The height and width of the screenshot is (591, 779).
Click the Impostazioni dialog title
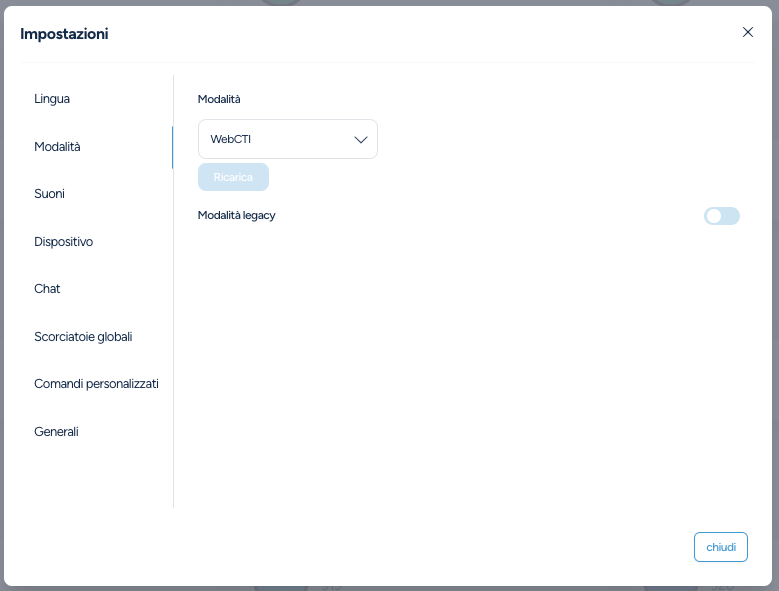[x=64, y=34]
